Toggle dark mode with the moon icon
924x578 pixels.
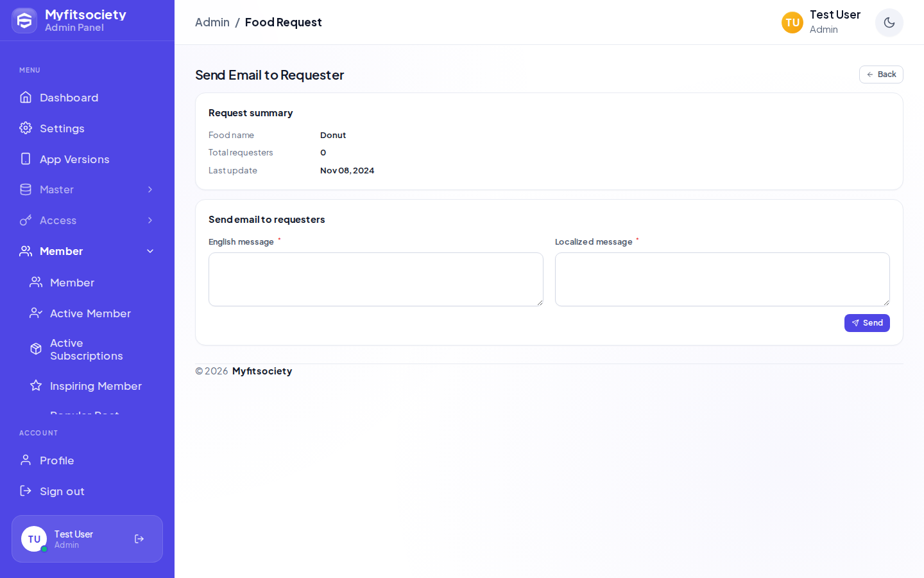point(889,22)
